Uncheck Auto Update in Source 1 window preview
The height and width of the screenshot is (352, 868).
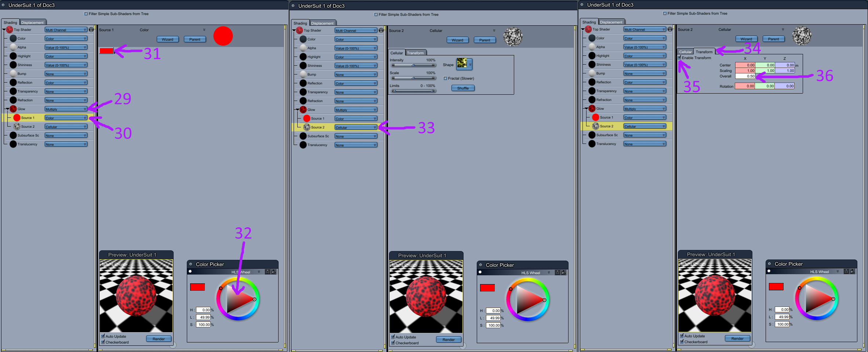click(103, 336)
